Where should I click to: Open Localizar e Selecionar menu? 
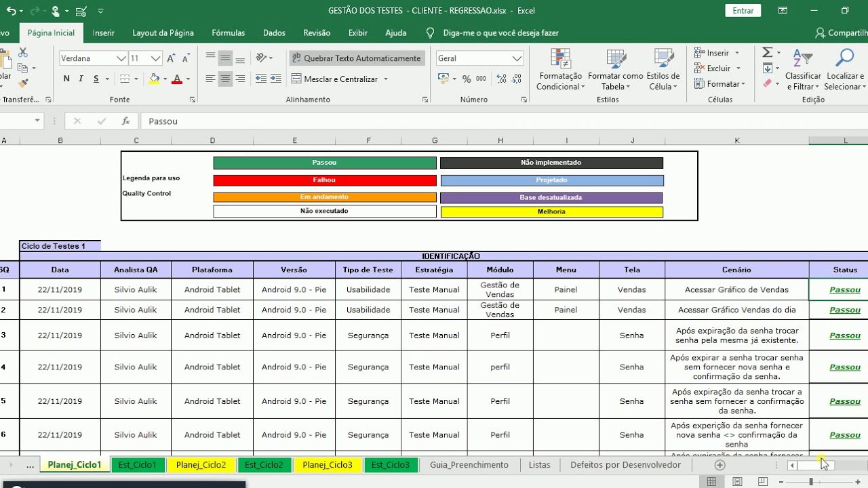[845, 69]
